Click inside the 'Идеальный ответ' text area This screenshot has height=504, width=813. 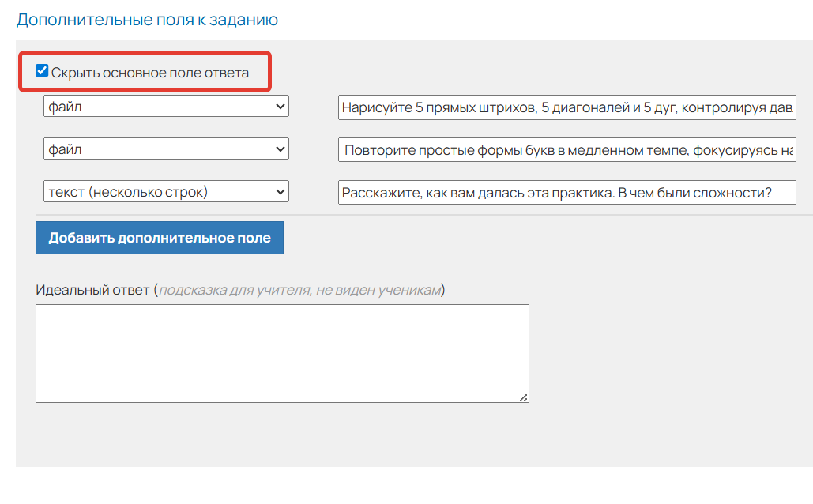[x=280, y=352]
